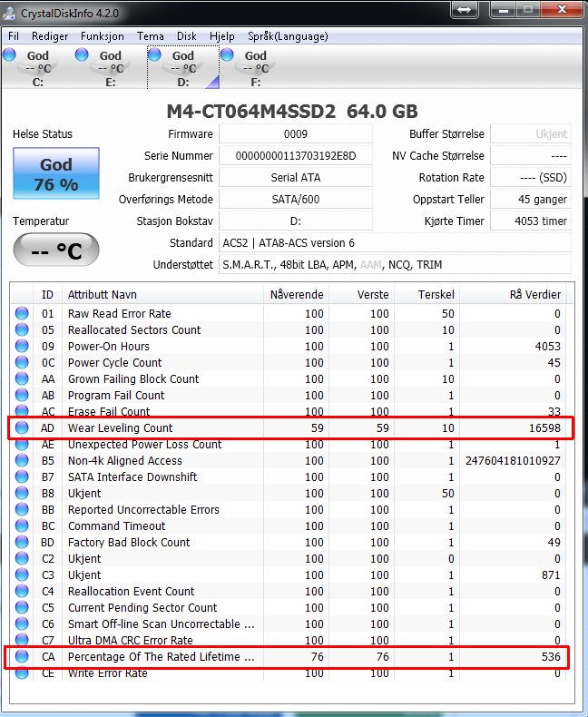Select the E: drive tab
The height and width of the screenshot is (717, 588).
point(110,68)
